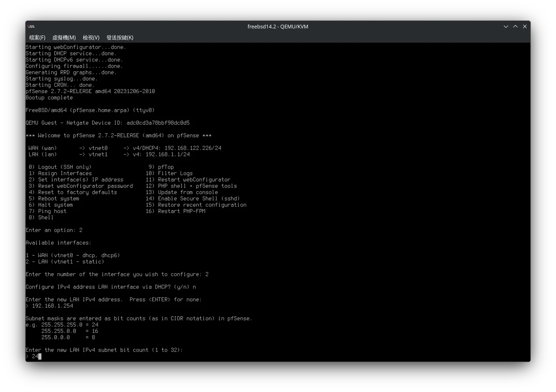Click '14) Enable Secure Shell (sshd)' line
This screenshot has height=392, width=556.
coord(193,198)
